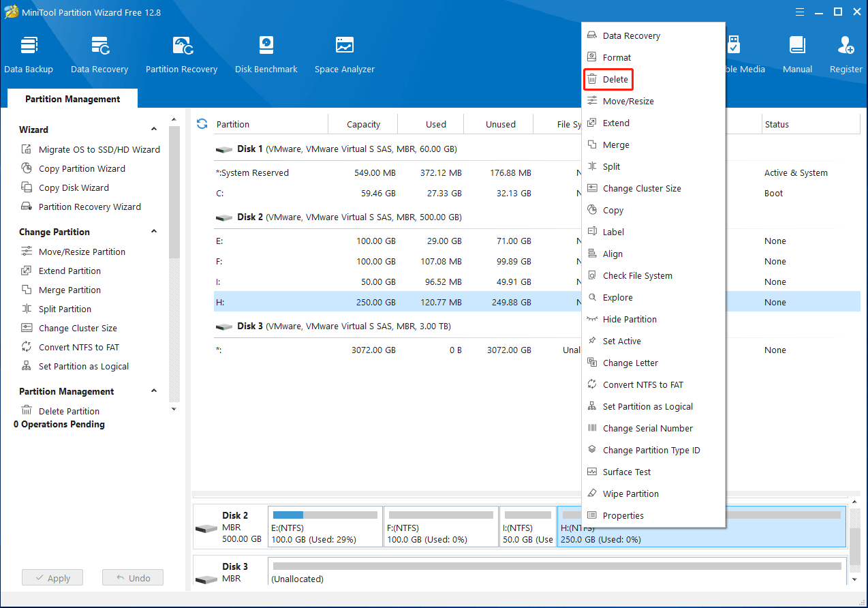The height and width of the screenshot is (608, 868).
Task: Collapse the Partition Management sidebar section
Action: click(x=154, y=391)
